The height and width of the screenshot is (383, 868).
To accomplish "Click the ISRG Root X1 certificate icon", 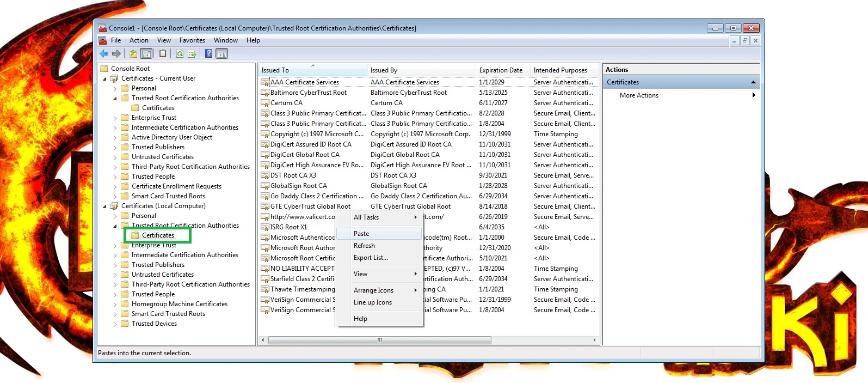I will tap(265, 227).
